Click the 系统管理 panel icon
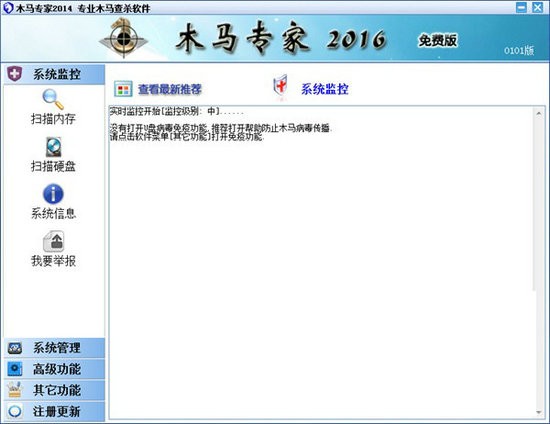Screen dimensions: 550x424 click(x=15, y=348)
